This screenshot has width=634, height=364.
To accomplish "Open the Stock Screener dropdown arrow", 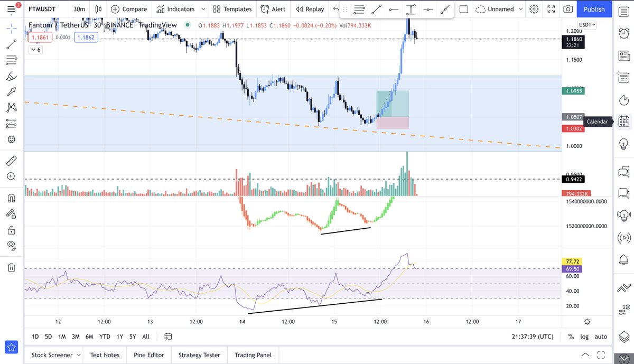I will pos(79,355).
